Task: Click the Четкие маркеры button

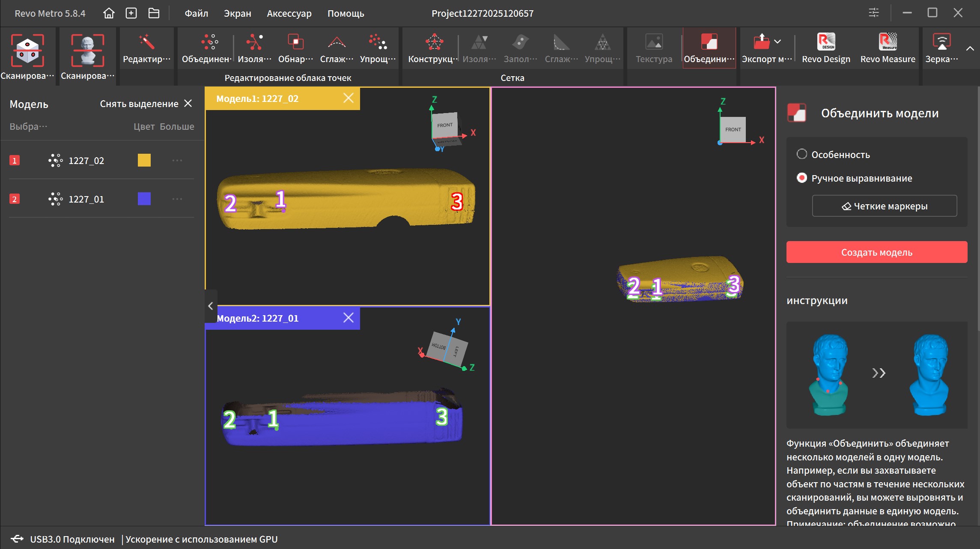Action: click(884, 206)
